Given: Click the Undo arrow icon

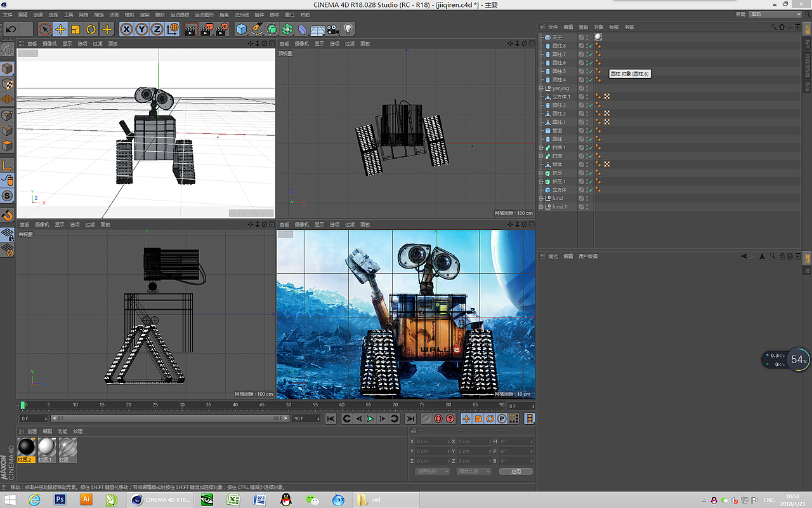Looking at the screenshot, I should tap(10, 29).
